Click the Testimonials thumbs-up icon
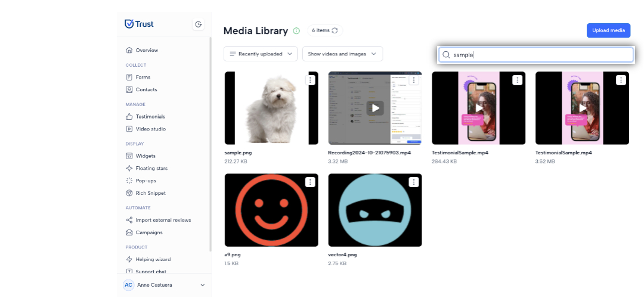This screenshot has width=644, height=298. (x=129, y=117)
